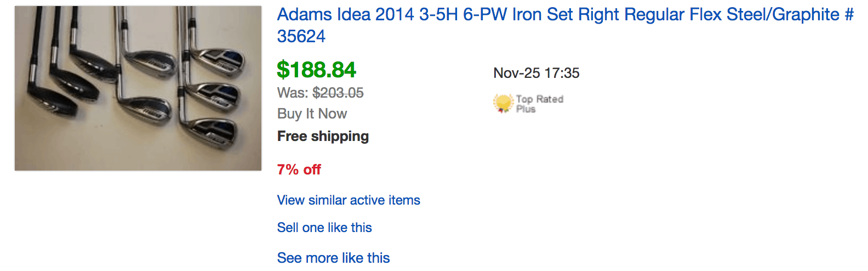
Task: Click the struck-through $203.05 original price
Action: click(x=338, y=93)
